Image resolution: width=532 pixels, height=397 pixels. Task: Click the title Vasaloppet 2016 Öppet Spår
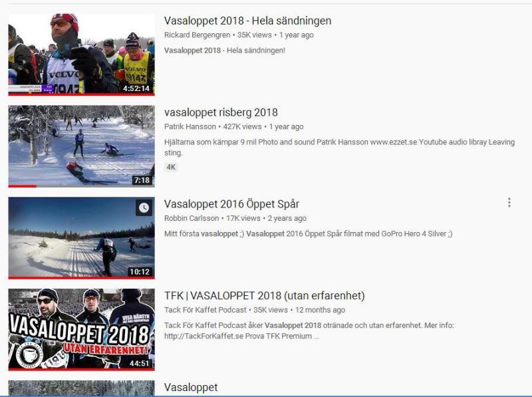[231, 204]
